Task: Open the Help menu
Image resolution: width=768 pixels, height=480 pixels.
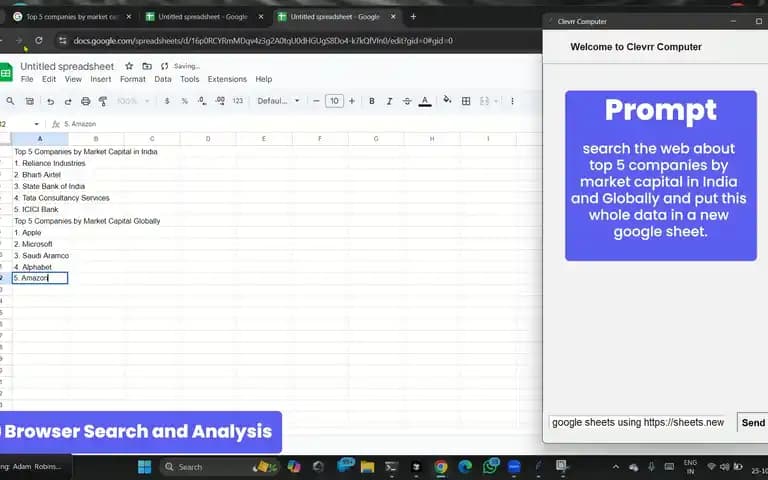Action: (x=264, y=79)
